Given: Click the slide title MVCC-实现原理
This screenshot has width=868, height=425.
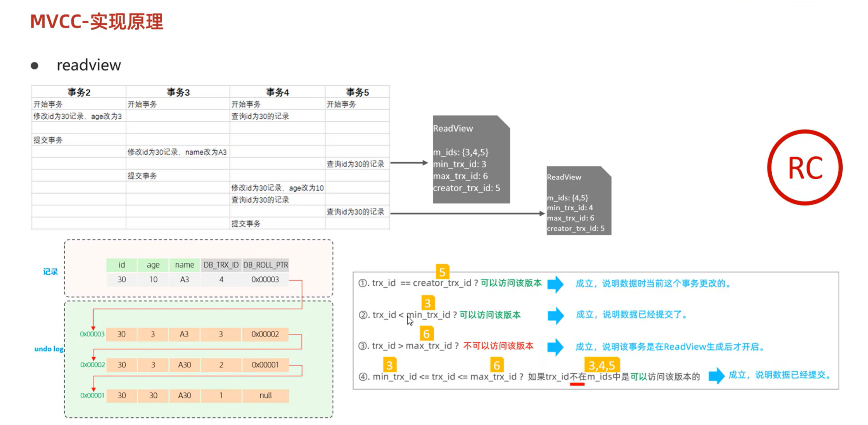Looking at the screenshot, I should tap(97, 21).
